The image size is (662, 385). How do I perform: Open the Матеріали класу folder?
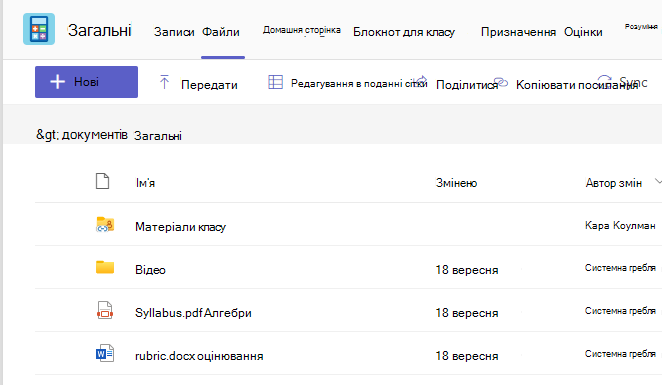180,227
